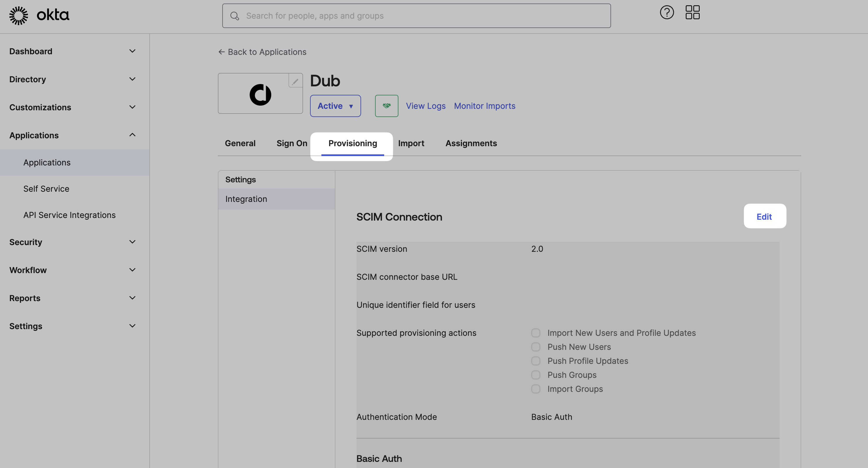Viewport: 868px width, 468px height.
Task: Click the Dub application title
Action: click(325, 81)
